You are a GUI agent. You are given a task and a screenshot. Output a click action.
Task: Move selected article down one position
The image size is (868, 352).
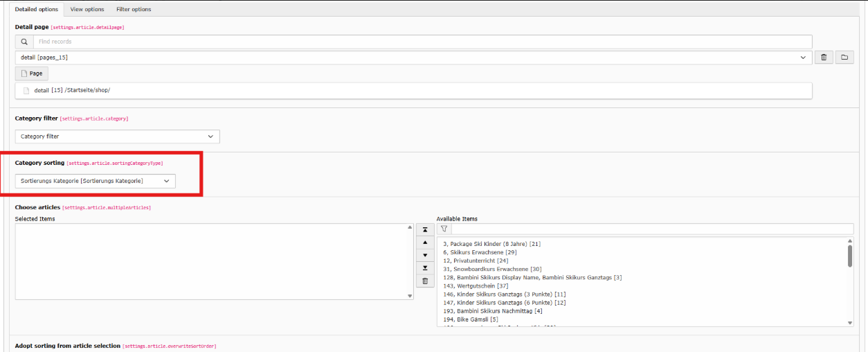(x=425, y=255)
